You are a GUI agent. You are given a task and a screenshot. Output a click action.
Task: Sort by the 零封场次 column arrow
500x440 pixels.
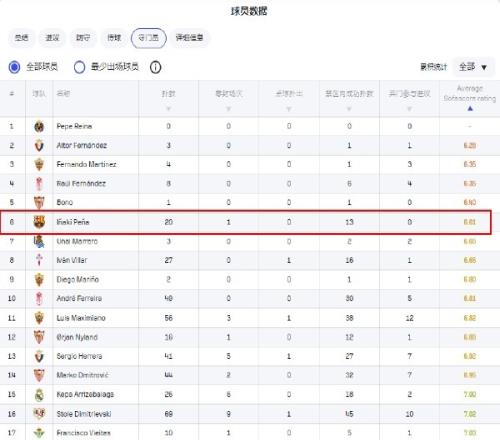click(x=228, y=109)
